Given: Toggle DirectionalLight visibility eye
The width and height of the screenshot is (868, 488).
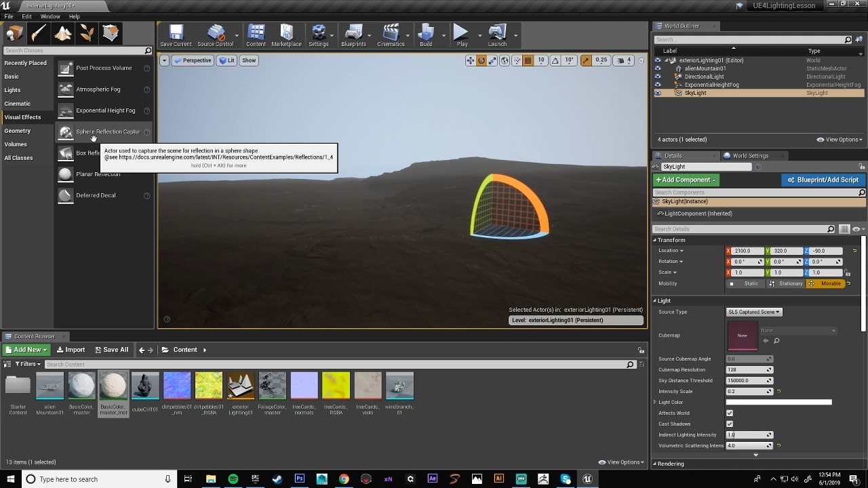Looking at the screenshot, I should tap(657, 77).
